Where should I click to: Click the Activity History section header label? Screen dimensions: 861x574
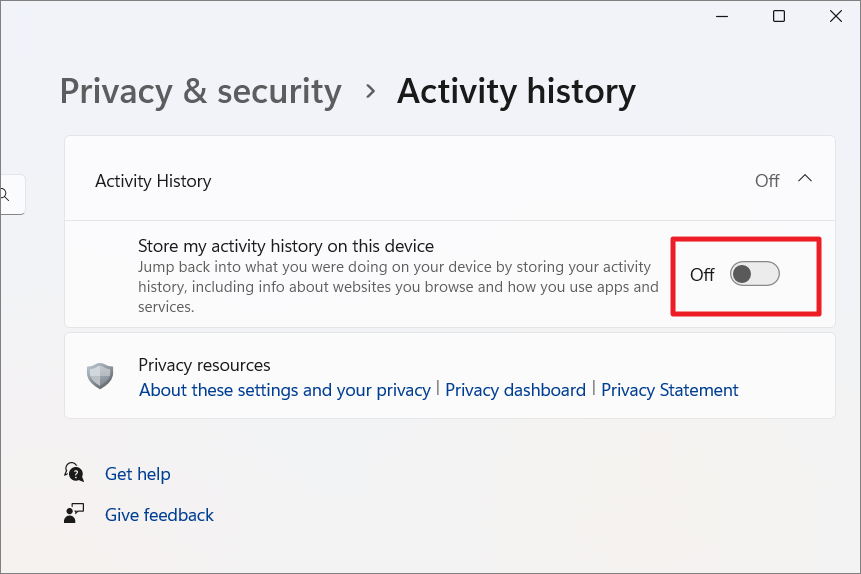153,181
